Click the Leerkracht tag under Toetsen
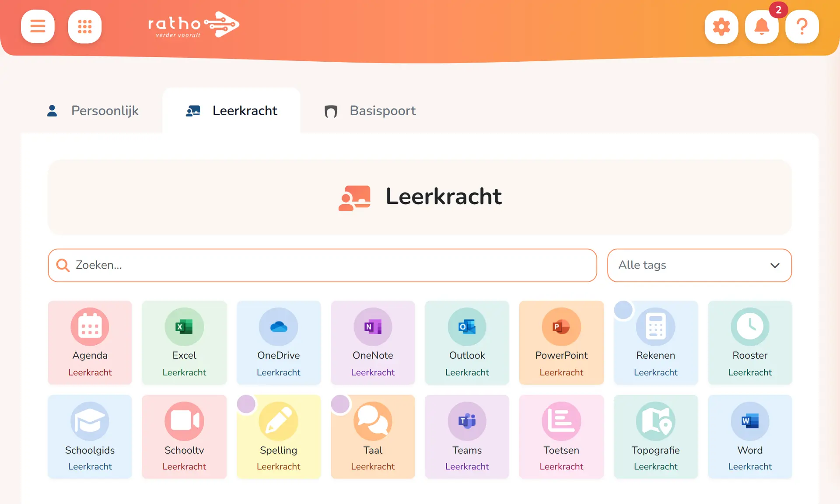Viewport: 840px width, 504px height. pyautogui.click(x=561, y=466)
